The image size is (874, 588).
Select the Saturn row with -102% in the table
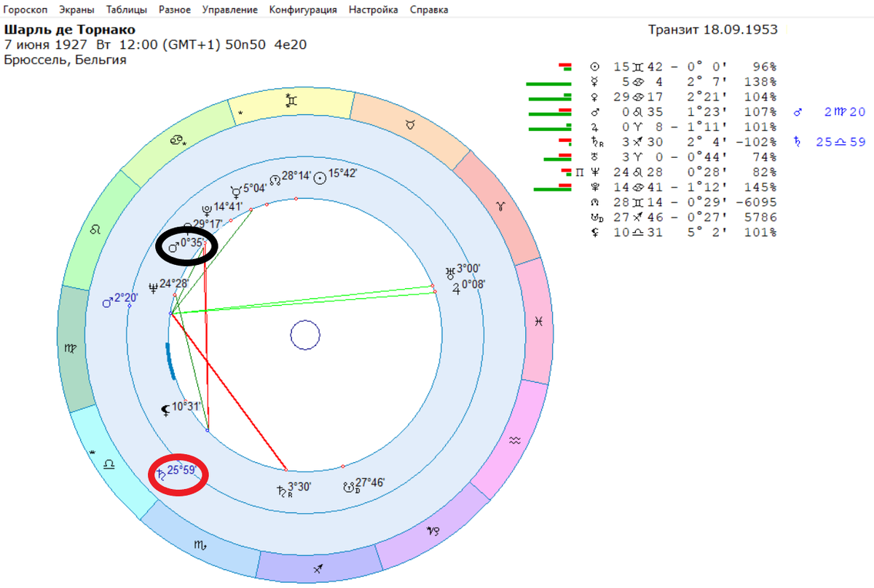(x=682, y=142)
